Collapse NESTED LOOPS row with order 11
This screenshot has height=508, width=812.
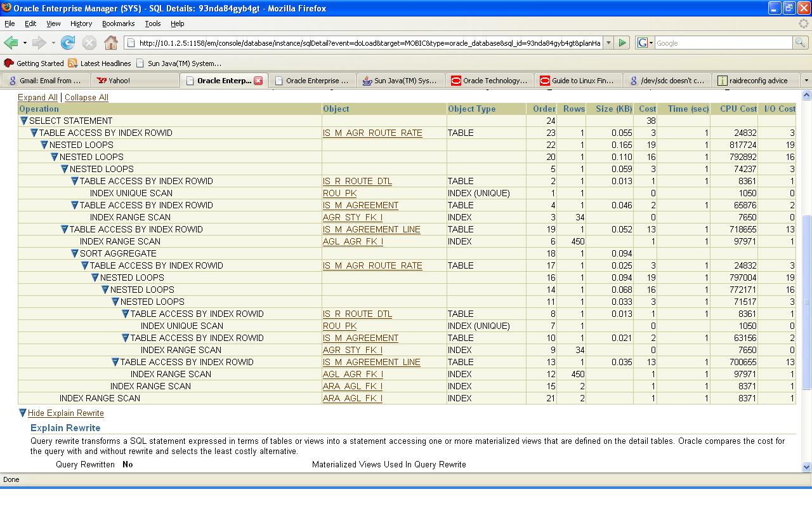coord(115,302)
